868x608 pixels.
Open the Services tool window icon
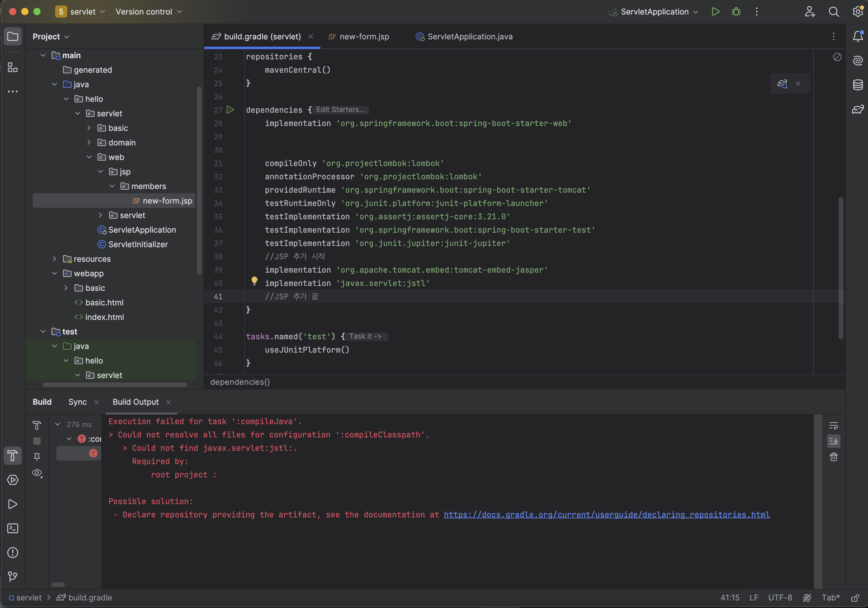point(13,480)
